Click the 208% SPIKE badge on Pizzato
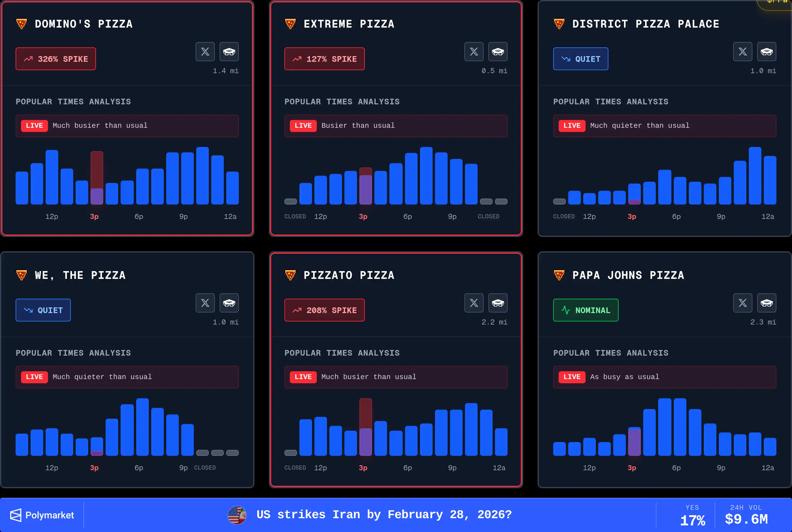 pyautogui.click(x=324, y=310)
